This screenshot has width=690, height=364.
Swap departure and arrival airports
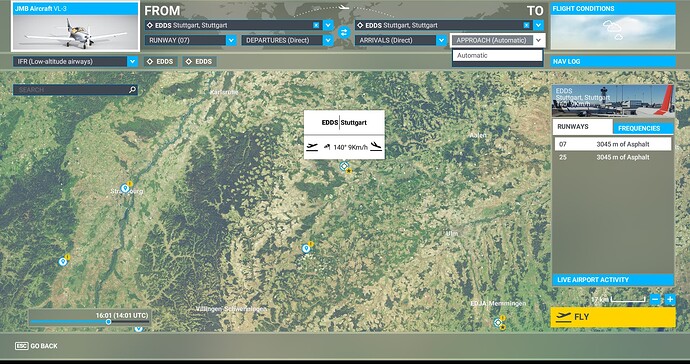click(x=344, y=33)
